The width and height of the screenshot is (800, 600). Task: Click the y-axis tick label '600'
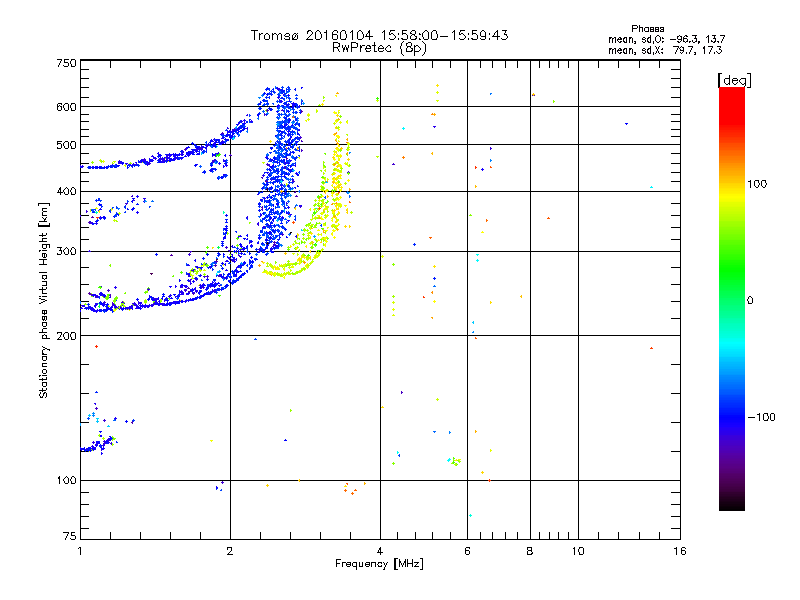point(66,107)
